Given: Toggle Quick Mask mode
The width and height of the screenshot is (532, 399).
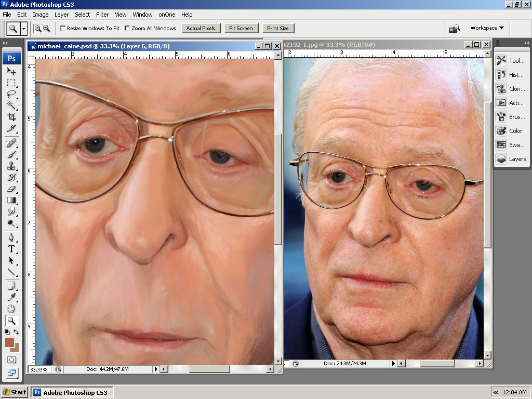Looking at the screenshot, I should click(11, 360).
